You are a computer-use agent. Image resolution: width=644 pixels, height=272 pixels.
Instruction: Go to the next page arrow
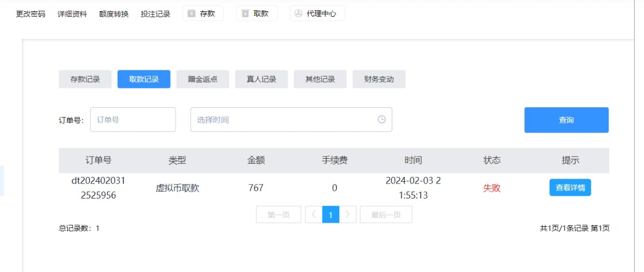[x=348, y=215]
